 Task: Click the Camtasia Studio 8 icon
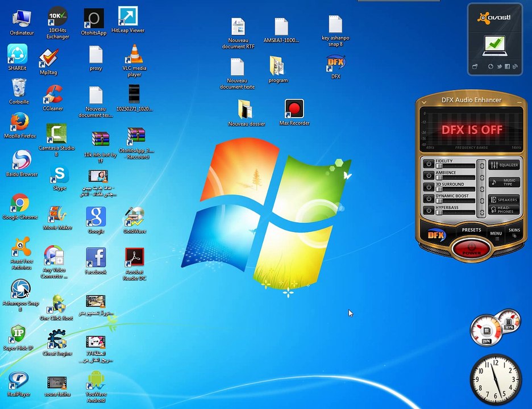(56, 134)
